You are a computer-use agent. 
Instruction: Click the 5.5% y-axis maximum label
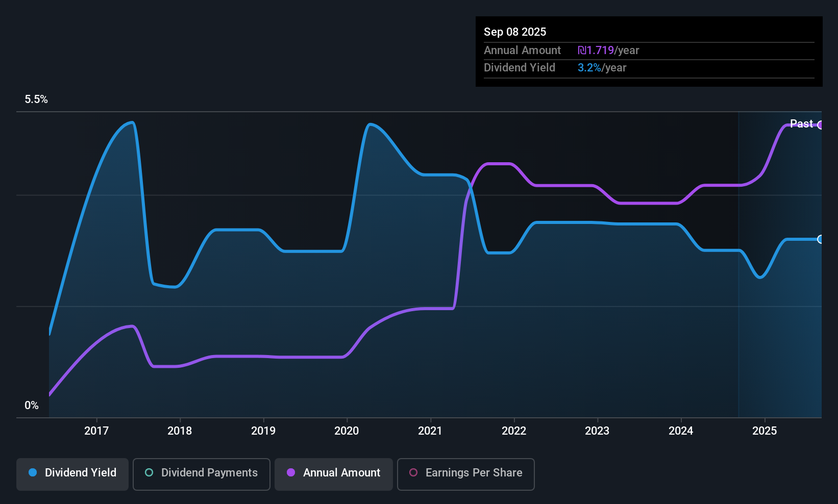(x=36, y=99)
